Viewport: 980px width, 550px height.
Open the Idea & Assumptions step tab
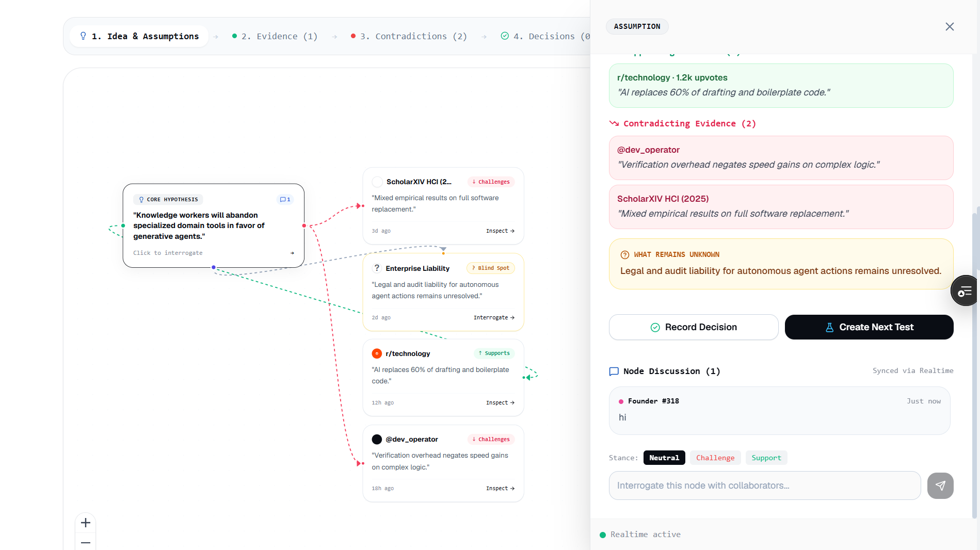click(x=139, y=36)
